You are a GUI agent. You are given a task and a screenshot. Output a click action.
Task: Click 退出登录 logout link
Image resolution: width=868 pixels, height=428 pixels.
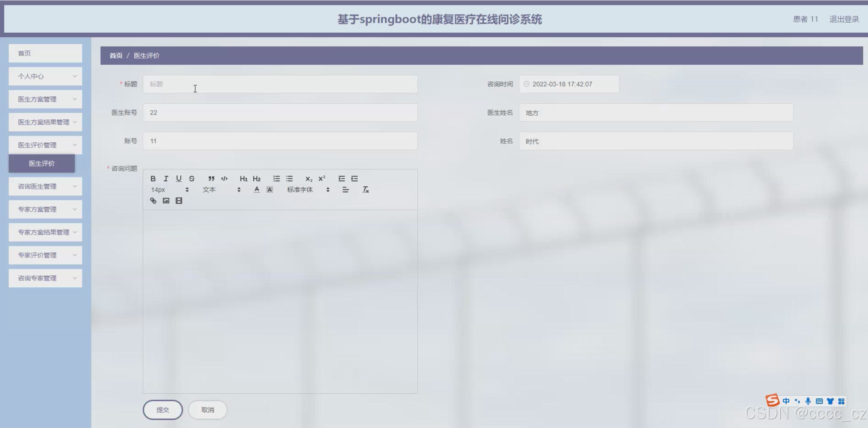(844, 19)
